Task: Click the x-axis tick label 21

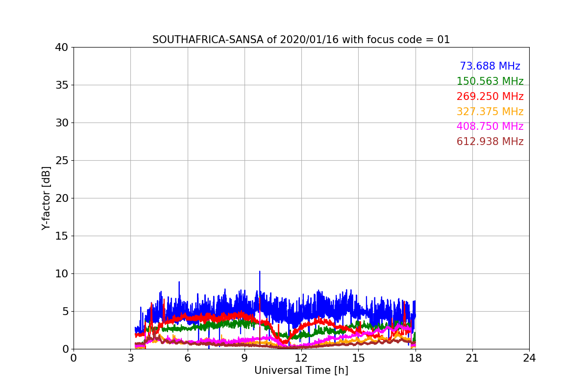Action: click(472, 358)
